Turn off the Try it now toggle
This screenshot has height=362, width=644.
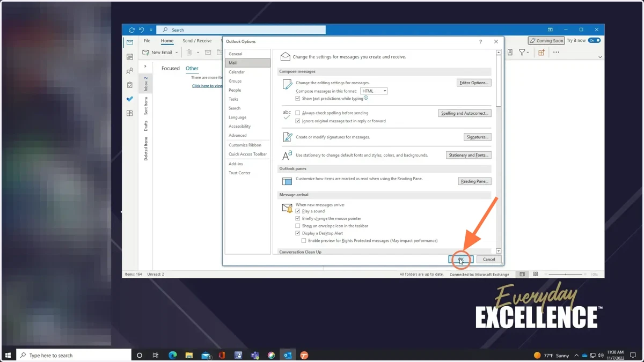coord(594,40)
